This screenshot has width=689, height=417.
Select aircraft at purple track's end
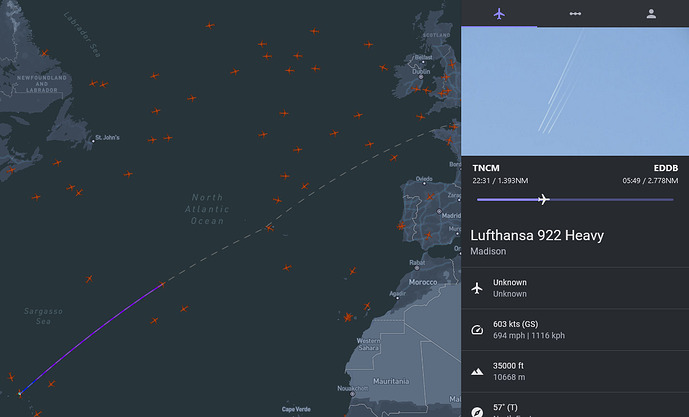(x=163, y=284)
